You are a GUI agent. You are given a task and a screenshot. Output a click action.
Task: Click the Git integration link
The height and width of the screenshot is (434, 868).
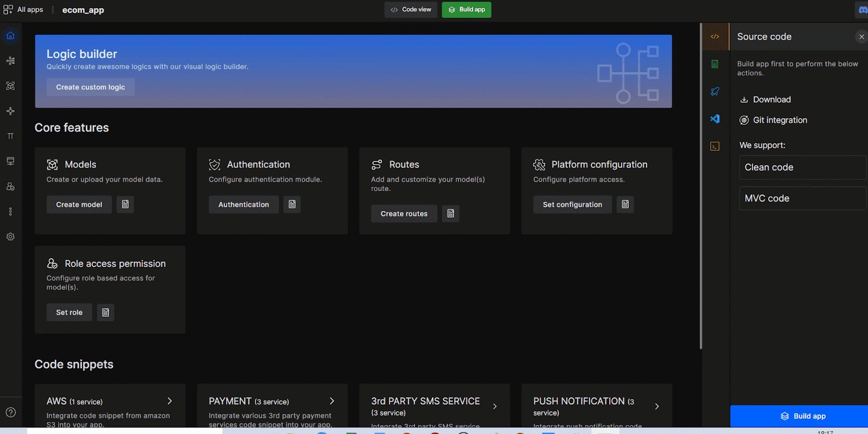[780, 120]
